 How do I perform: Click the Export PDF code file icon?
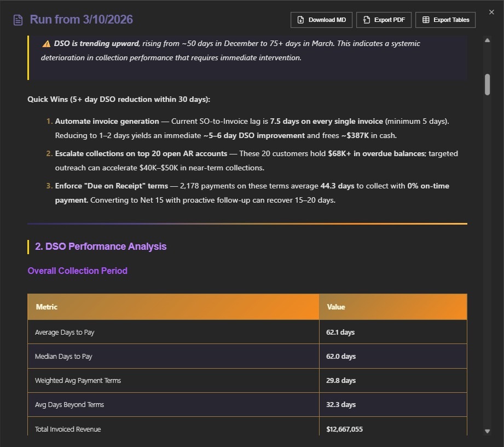click(366, 20)
